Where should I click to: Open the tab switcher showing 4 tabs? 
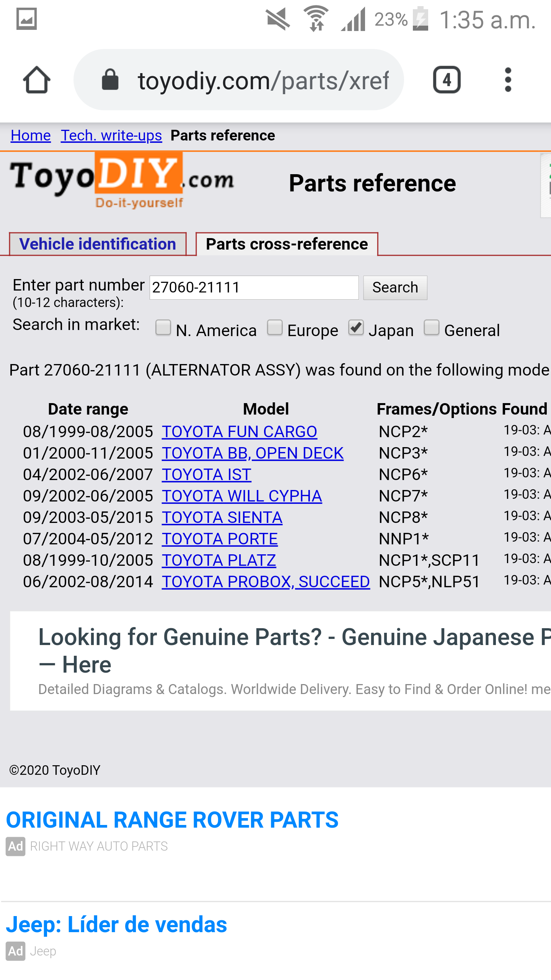tap(447, 80)
